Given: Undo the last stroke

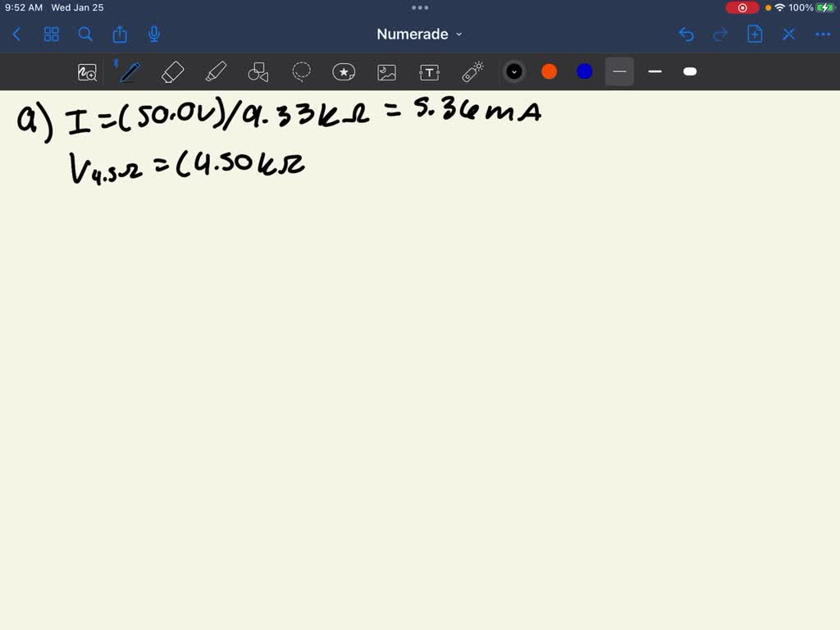Looking at the screenshot, I should tap(687, 34).
